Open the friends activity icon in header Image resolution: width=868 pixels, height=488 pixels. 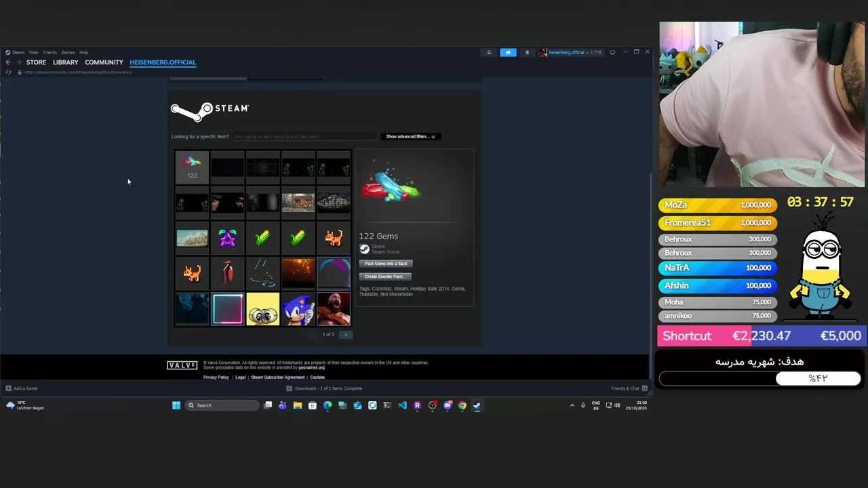489,52
